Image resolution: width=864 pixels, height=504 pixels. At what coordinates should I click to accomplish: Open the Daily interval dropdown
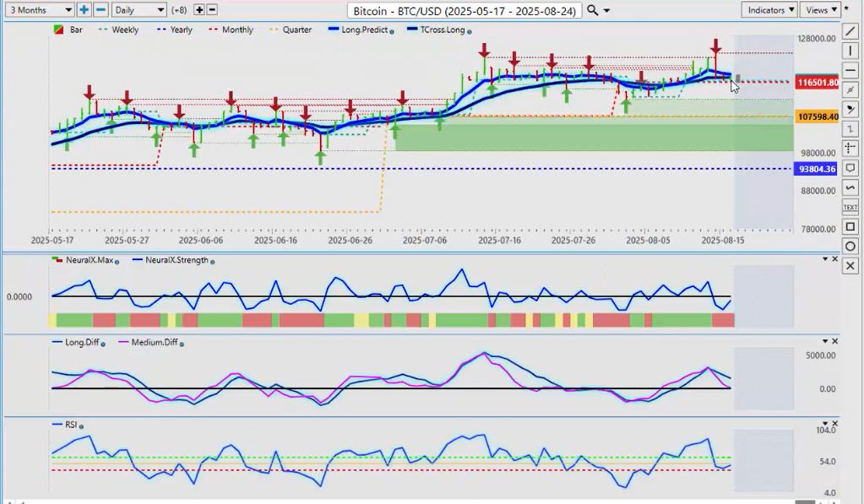pyautogui.click(x=139, y=10)
